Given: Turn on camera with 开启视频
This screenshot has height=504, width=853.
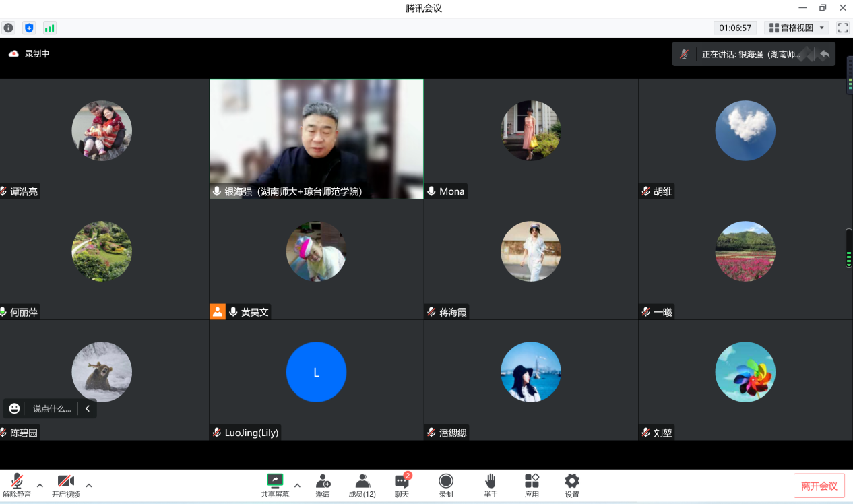Looking at the screenshot, I should [65, 485].
